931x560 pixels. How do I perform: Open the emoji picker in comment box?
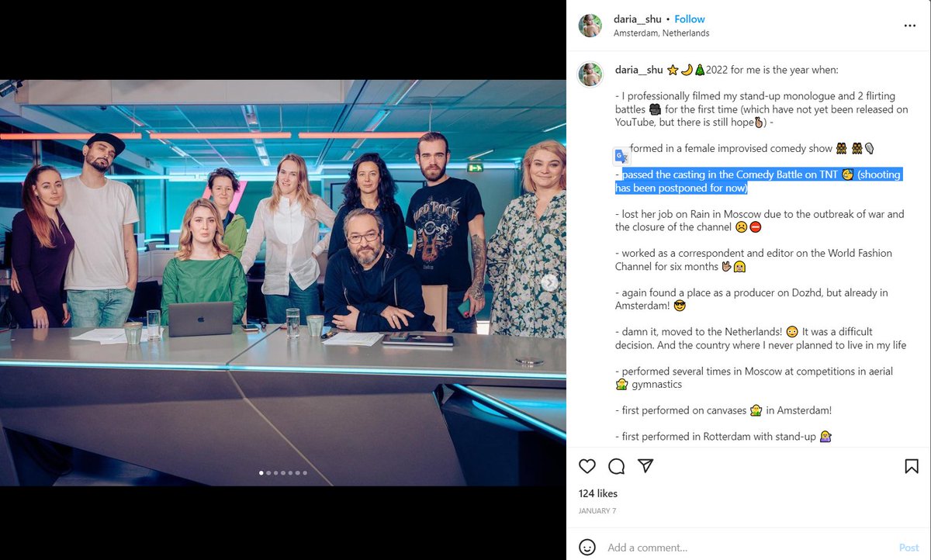pyautogui.click(x=587, y=547)
